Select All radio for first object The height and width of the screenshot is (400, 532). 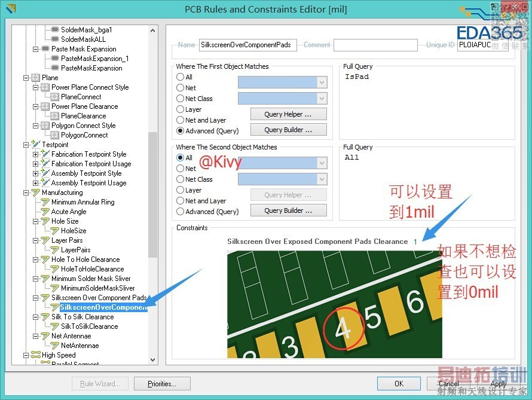click(x=180, y=77)
